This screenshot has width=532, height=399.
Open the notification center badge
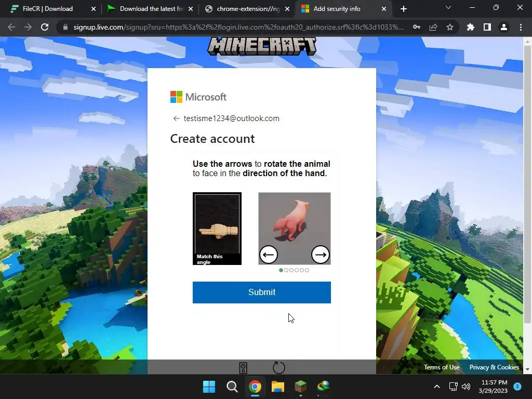pyautogui.click(x=517, y=387)
